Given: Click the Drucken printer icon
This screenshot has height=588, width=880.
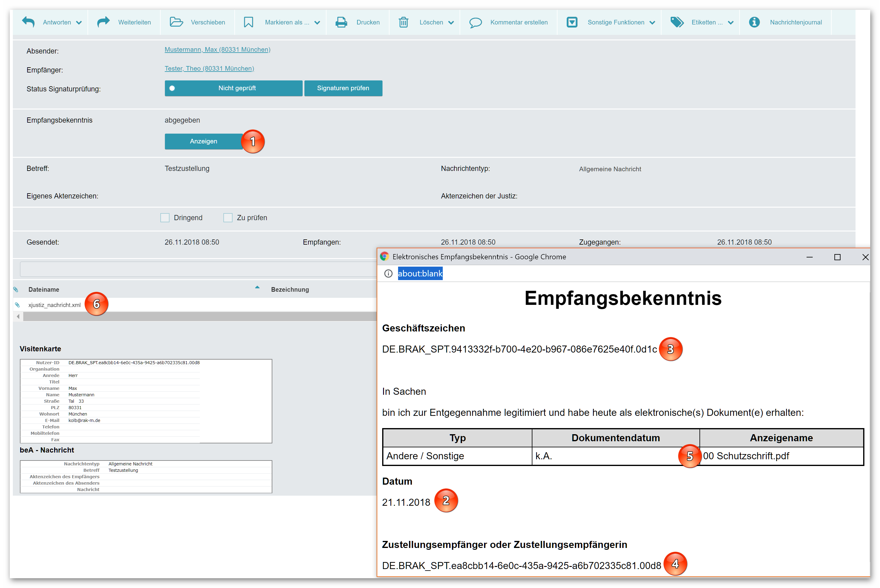Looking at the screenshot, I should coord(341,22).
